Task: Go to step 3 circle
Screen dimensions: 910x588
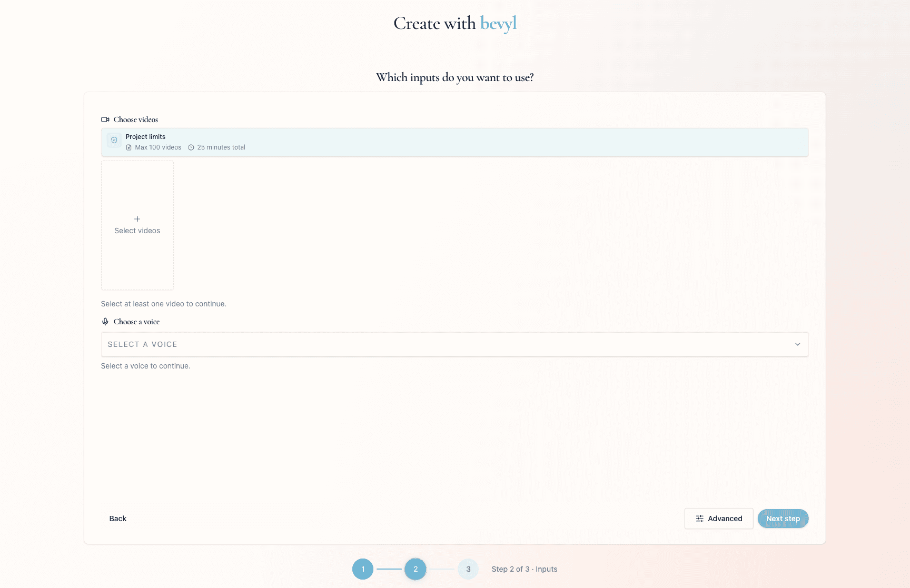Action: (468, 569)
